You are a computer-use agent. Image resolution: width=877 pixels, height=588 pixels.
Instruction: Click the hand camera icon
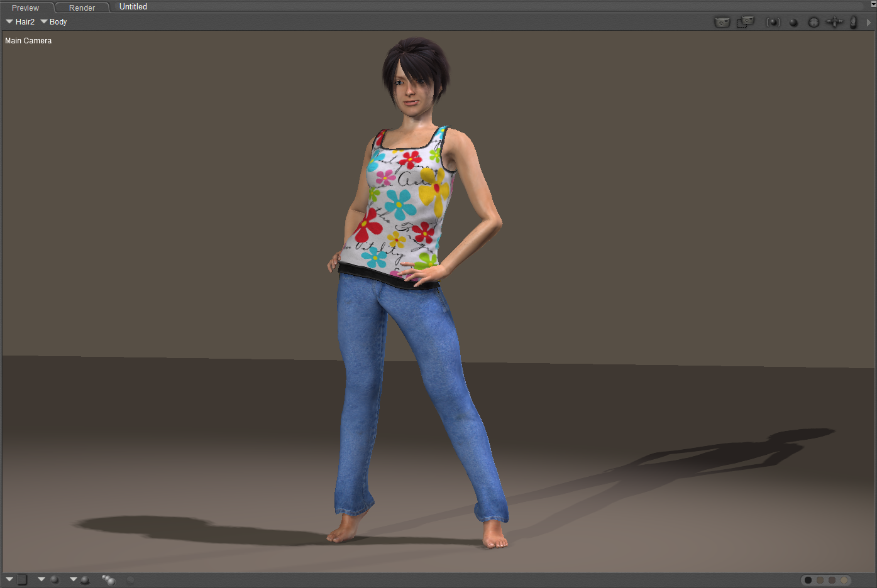[853, 22]
